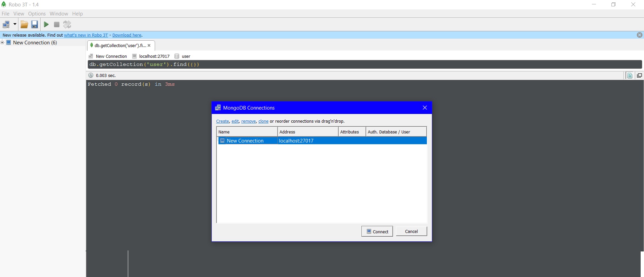Click the localhost:27017 address cell
This screenshot has height=277, width=644.
pos(308,141)
